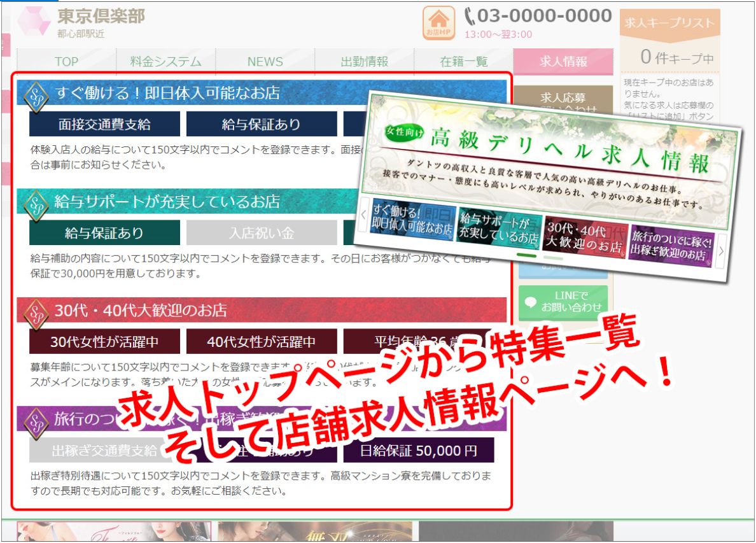
Task: Click the green 給与保証あり tag
Action: (104, 233)
